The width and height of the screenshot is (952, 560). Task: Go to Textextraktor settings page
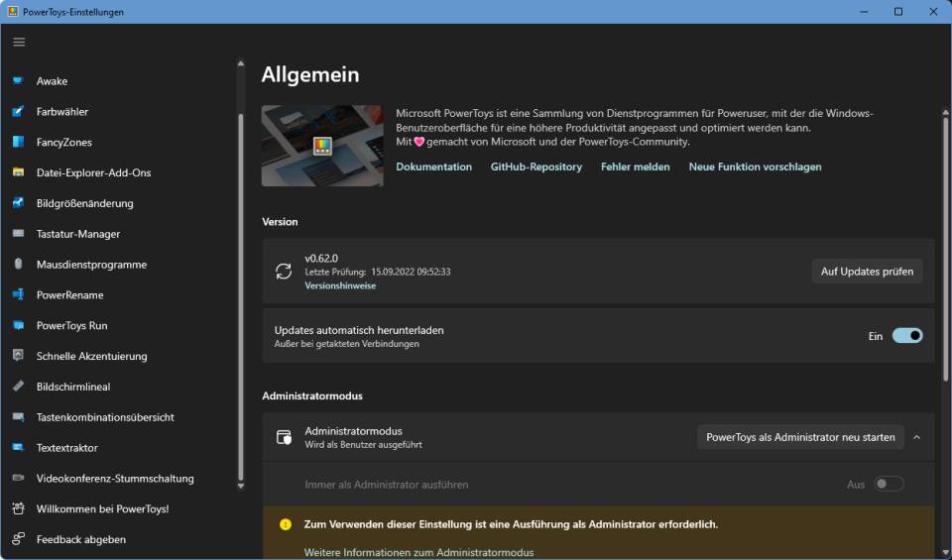tap(66, 448)
